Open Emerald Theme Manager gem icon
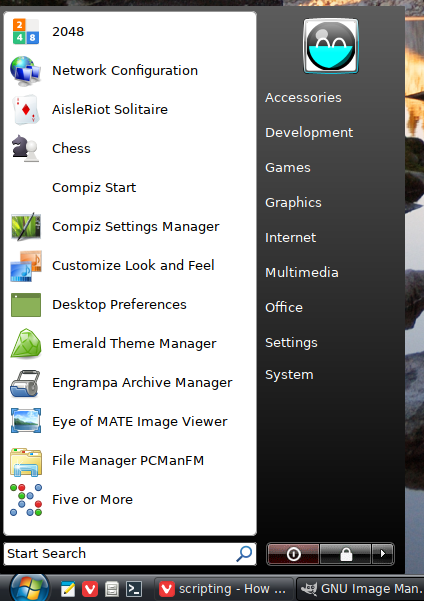424x601 pixels. tap(26, 343)
